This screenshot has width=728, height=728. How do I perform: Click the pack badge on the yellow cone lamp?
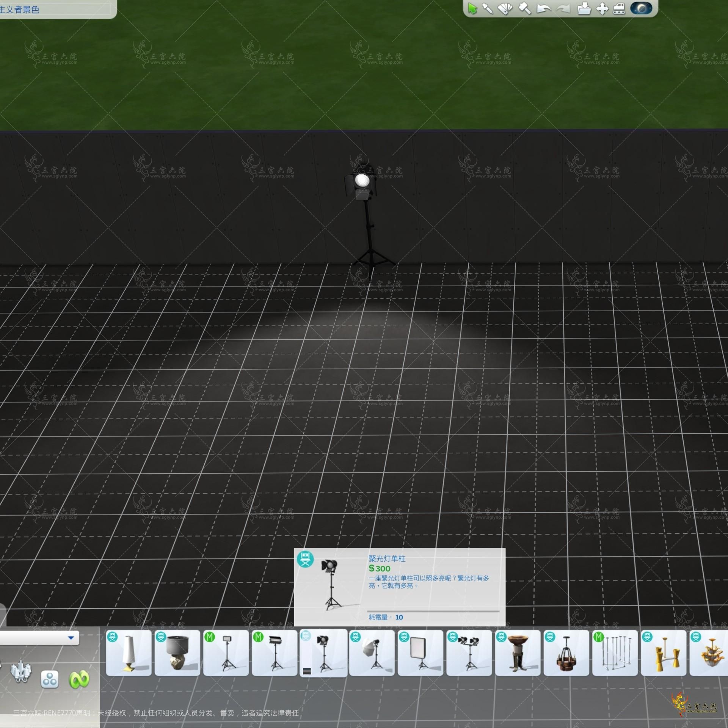point(647,637)
